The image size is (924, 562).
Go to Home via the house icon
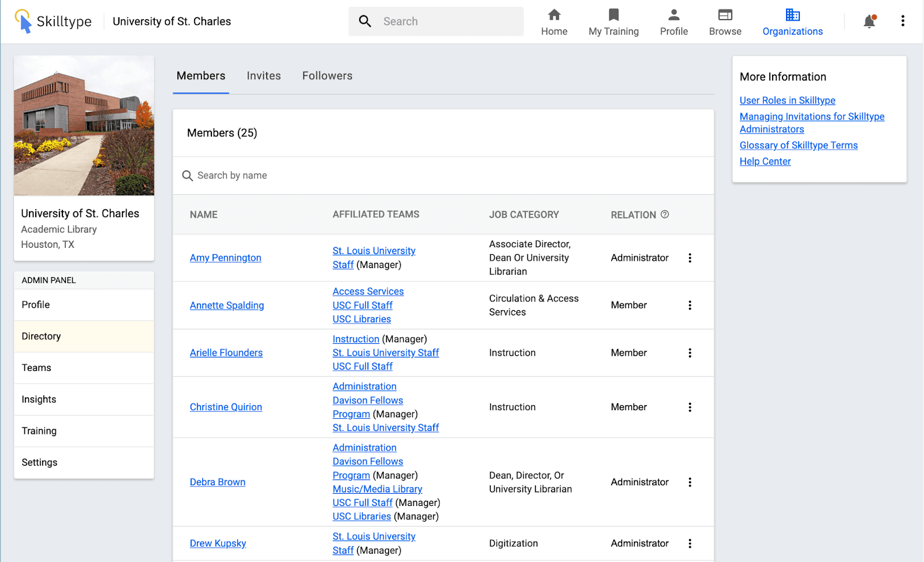tap(554, 15)
